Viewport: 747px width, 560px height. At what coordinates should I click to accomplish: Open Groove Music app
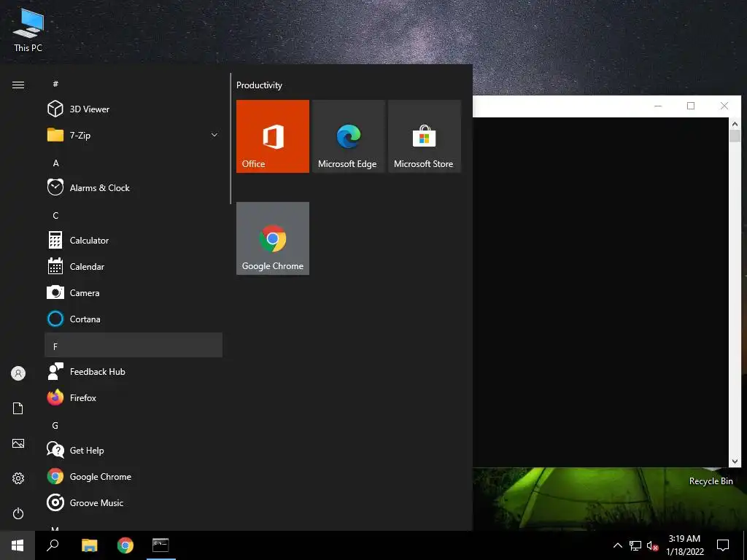click(x=133, y=503)
